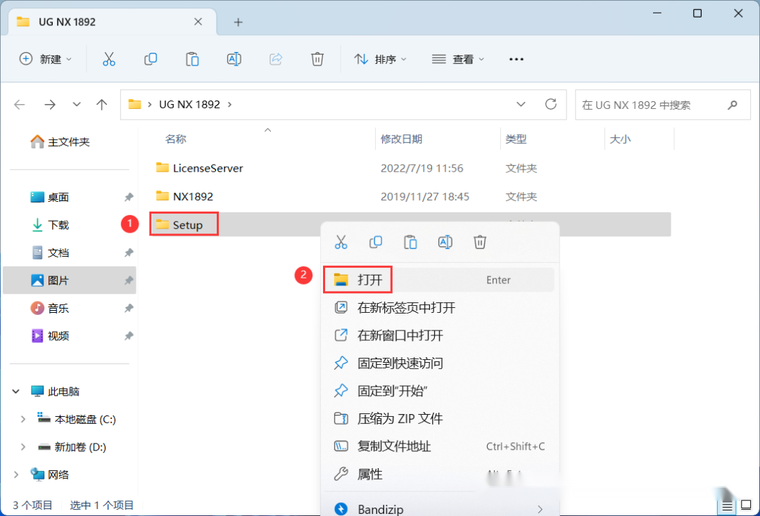
Task: Click the Cut icon in the top toolbar
Action: (109, 59)
